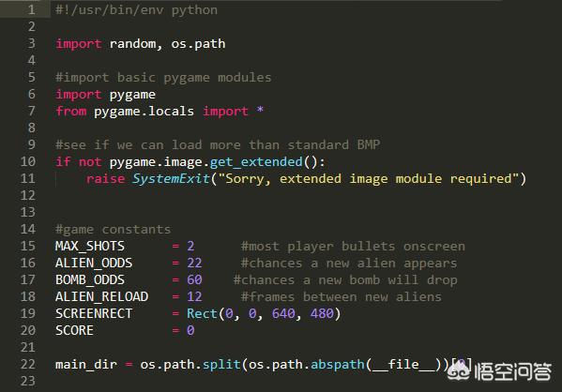The image size is (562, 392).
Task: Place cursor on os.path in line 3
Action: click(x=198, y=44)
